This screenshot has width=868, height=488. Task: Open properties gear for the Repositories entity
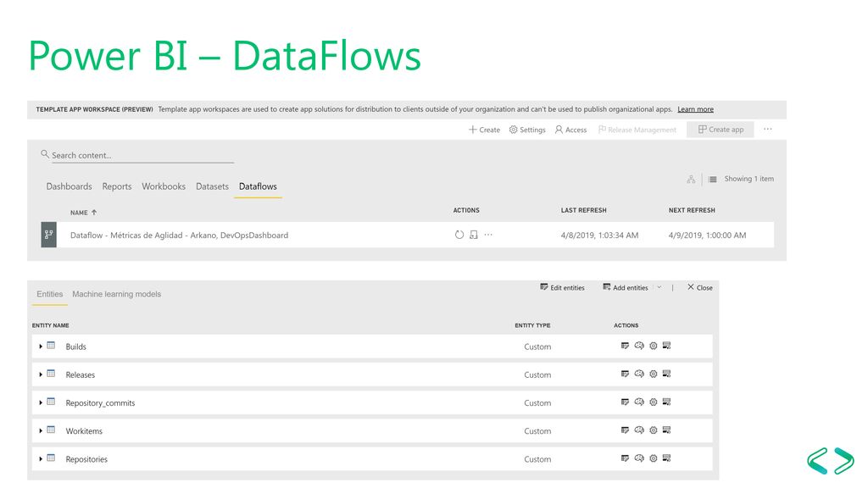tap(654, 458)
